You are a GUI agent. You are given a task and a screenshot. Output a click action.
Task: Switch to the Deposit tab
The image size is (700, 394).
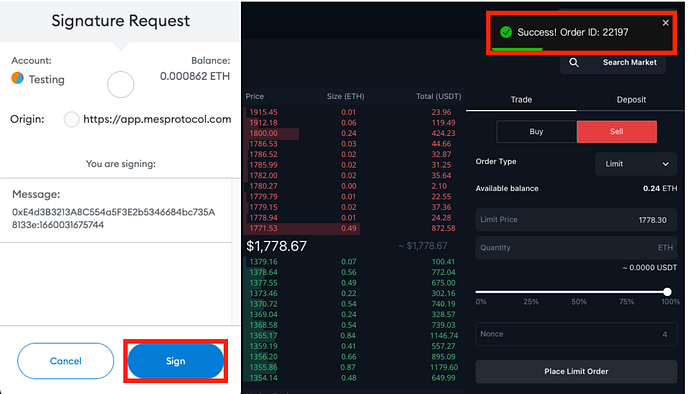click(x=631, y=100)
